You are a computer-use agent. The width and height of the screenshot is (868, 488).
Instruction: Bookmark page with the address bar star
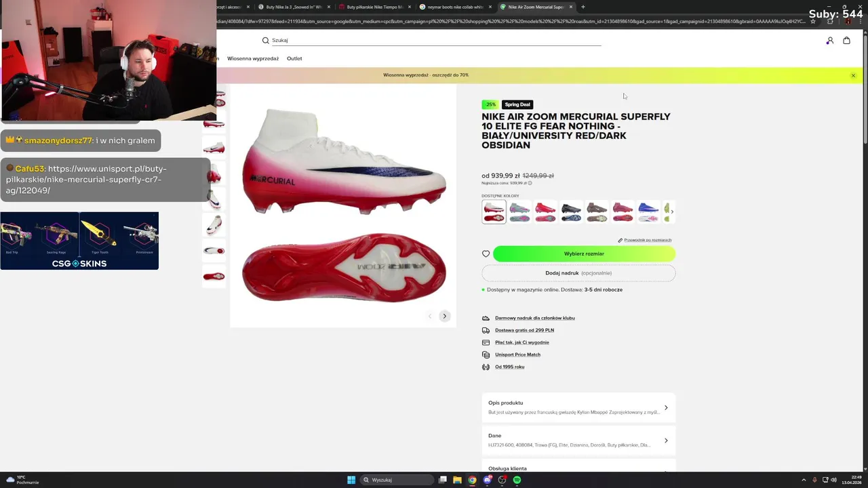tap(813, 21)
